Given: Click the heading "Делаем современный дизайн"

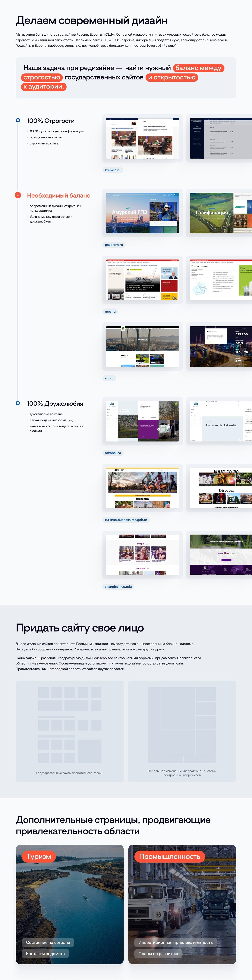Looking at the screenshot, I should tap(92, 21).
